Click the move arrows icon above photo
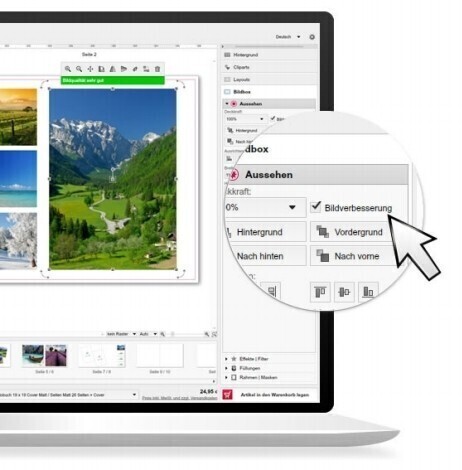This screenshot has height=470, width=462. pos(90,69)
